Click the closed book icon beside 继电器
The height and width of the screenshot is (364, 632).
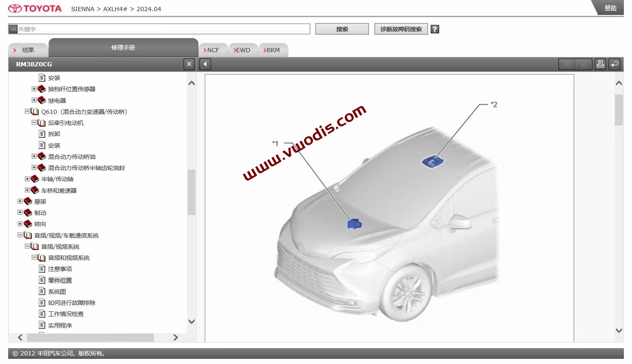[x=42, y=100]
